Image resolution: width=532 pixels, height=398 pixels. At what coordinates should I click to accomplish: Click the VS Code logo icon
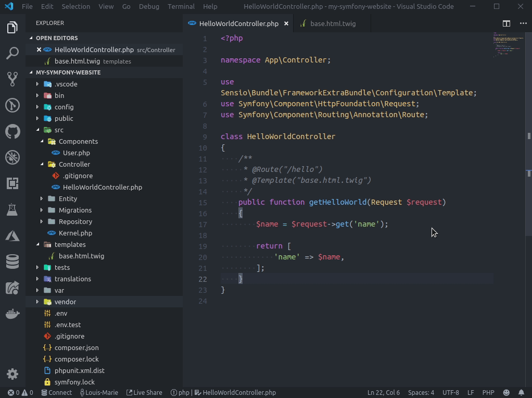[x=9, y=6]
